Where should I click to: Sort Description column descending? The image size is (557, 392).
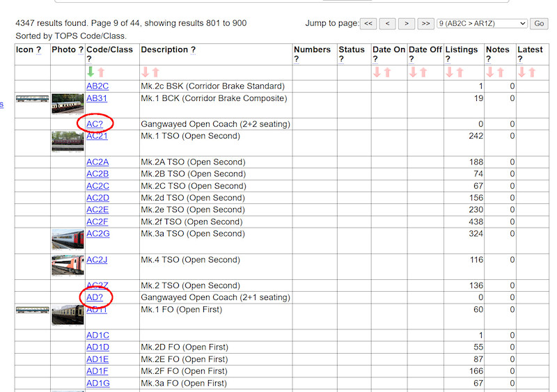pyautogui.click(x=146, y=72)
